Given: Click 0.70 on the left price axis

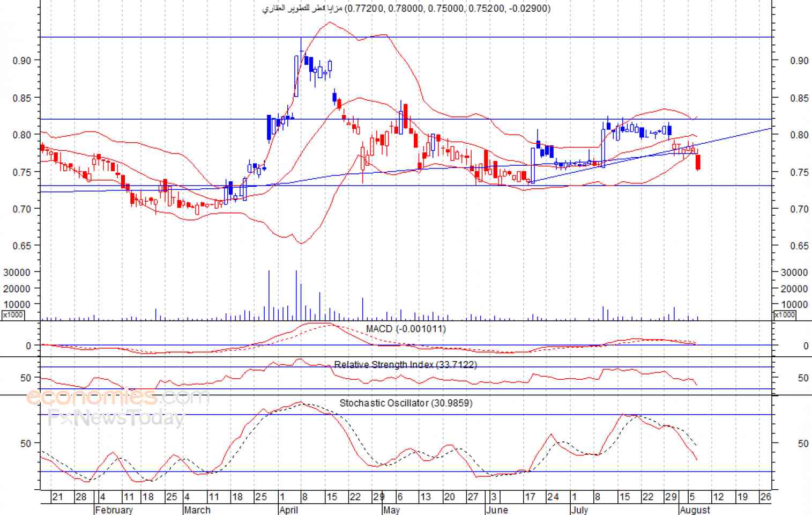Looking at the screenshot, I should 22,209.
